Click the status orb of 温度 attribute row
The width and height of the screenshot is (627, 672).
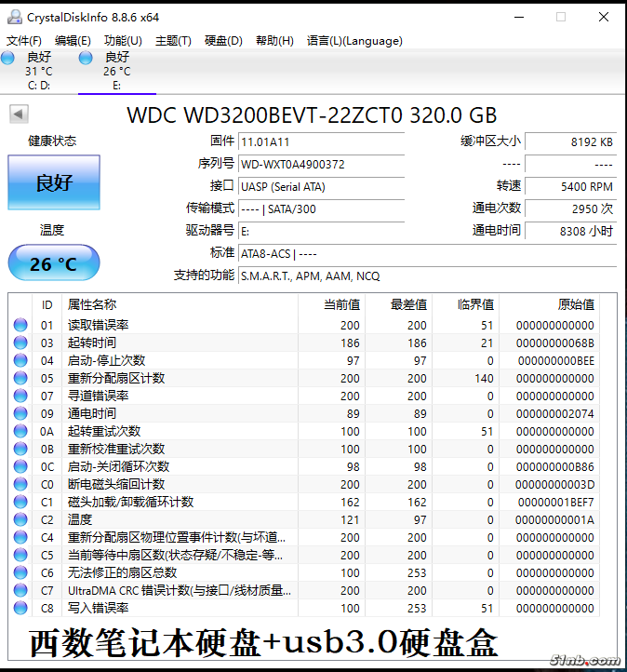(x=20, y=519)
